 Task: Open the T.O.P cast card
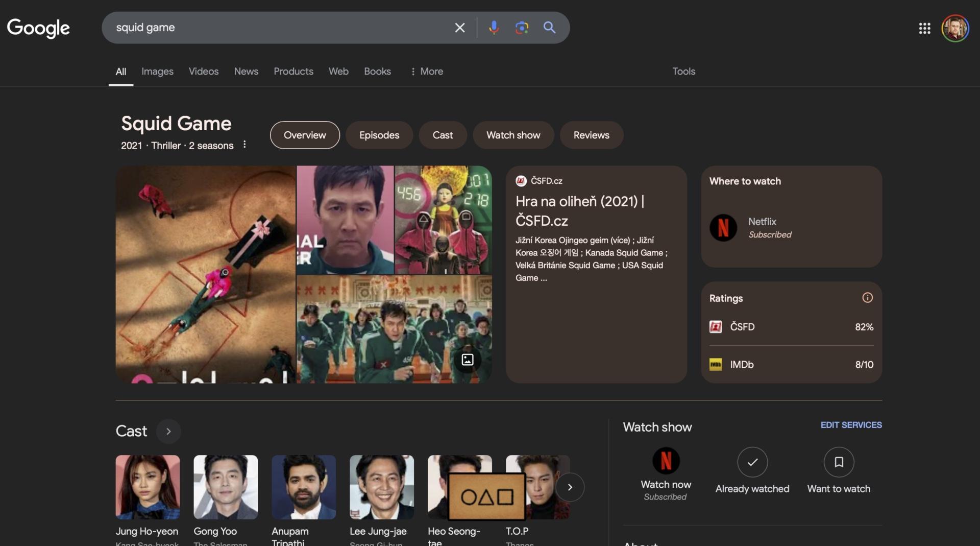click(538, 500)
